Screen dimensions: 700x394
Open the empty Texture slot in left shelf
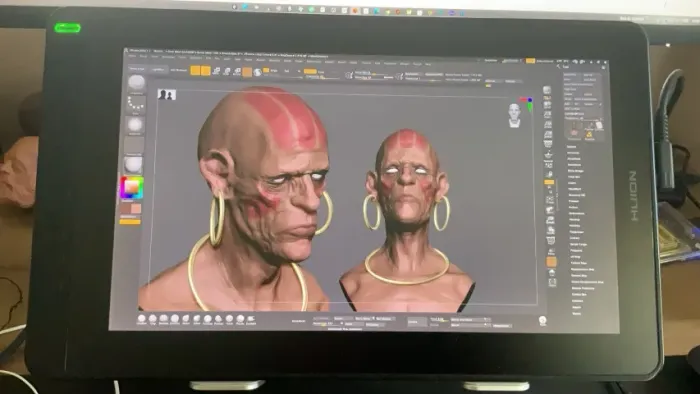point(134,145)
